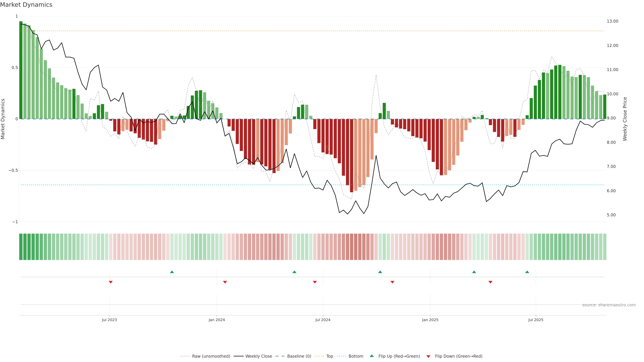Click the Weekly Close Price axis title
The image size is (644, 362).
click(x=625, y=119)
